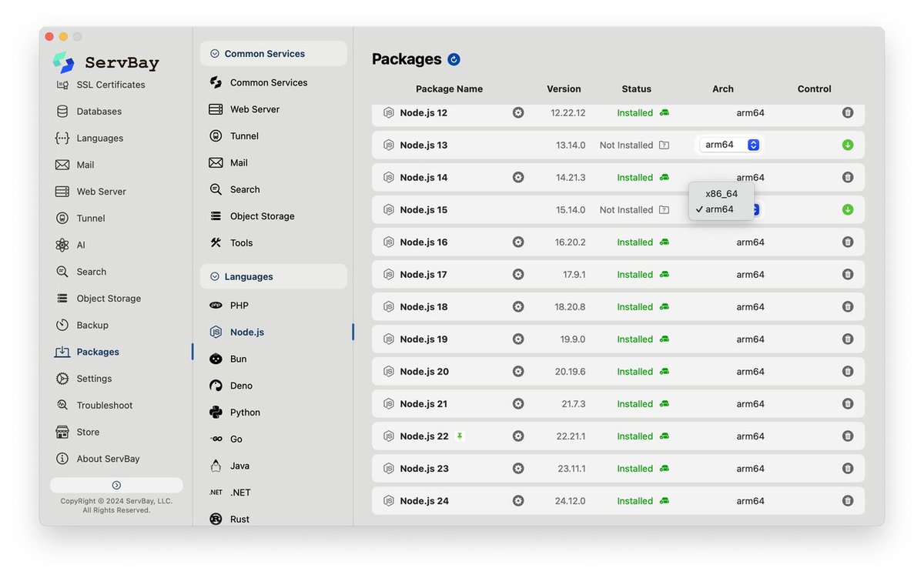Click the gear icon for Node.js 20

518,371
